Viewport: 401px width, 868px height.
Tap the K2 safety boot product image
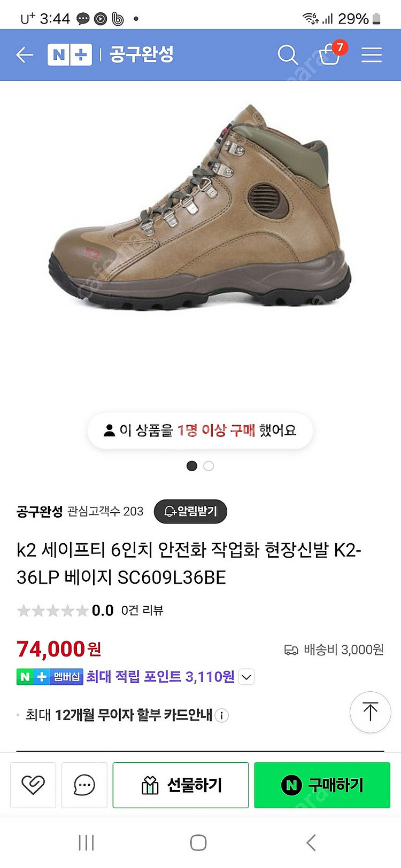click(200, 207)
